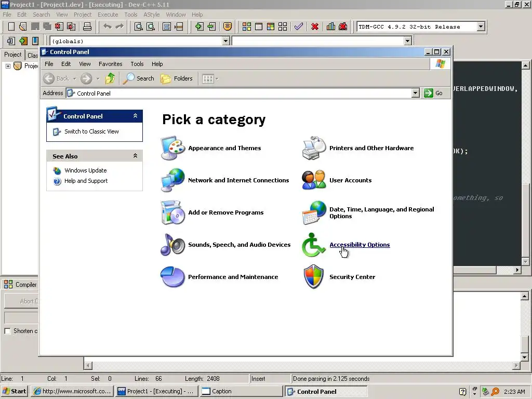
Task: Click Syntax Check purple checkmark icon
Action: [299, 26]
